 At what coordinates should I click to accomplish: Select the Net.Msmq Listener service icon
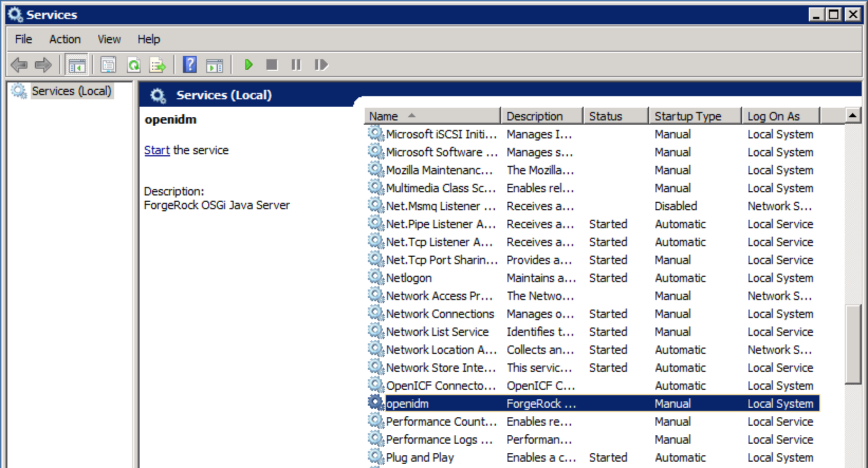pos(376,205)
